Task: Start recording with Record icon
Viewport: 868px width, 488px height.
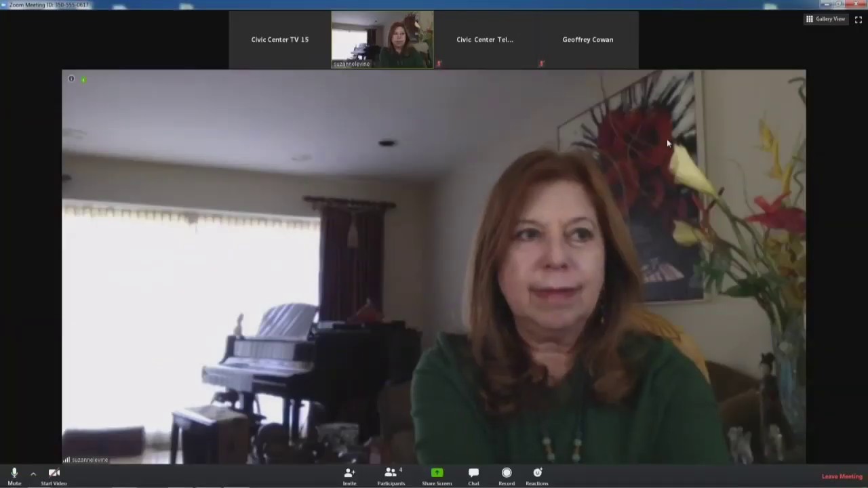Action: pos(507,475)
